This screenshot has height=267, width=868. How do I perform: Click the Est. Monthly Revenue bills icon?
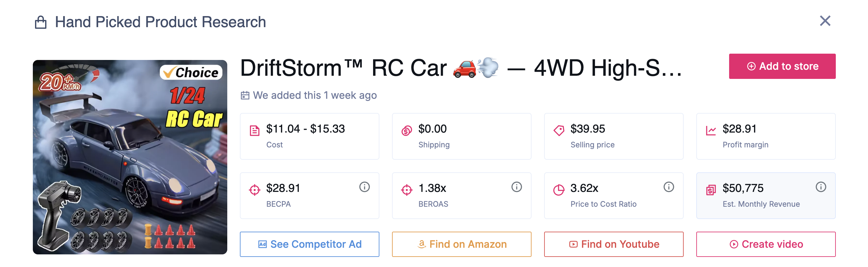(x=710, y=189)
